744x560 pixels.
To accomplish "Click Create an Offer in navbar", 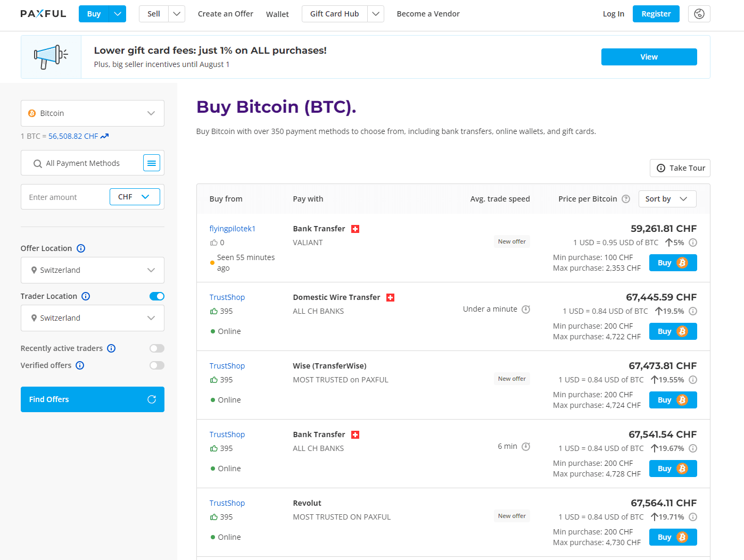I will [x=226, y=14].
